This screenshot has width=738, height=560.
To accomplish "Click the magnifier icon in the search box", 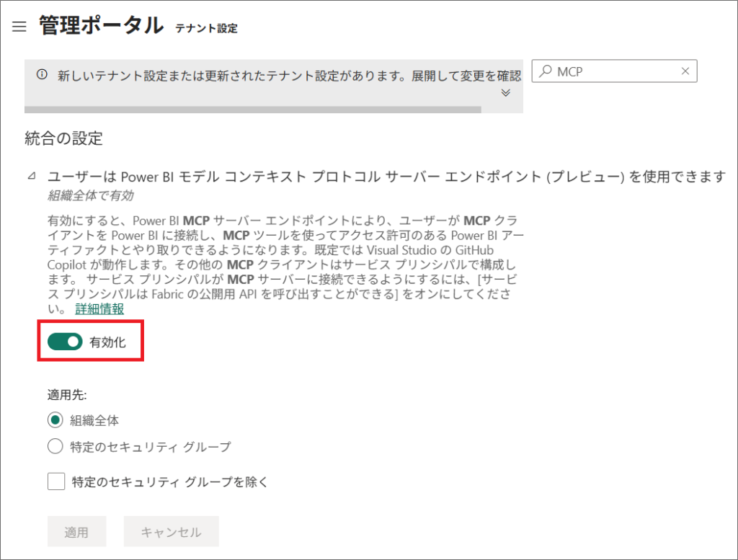I will tap(546, 71).
